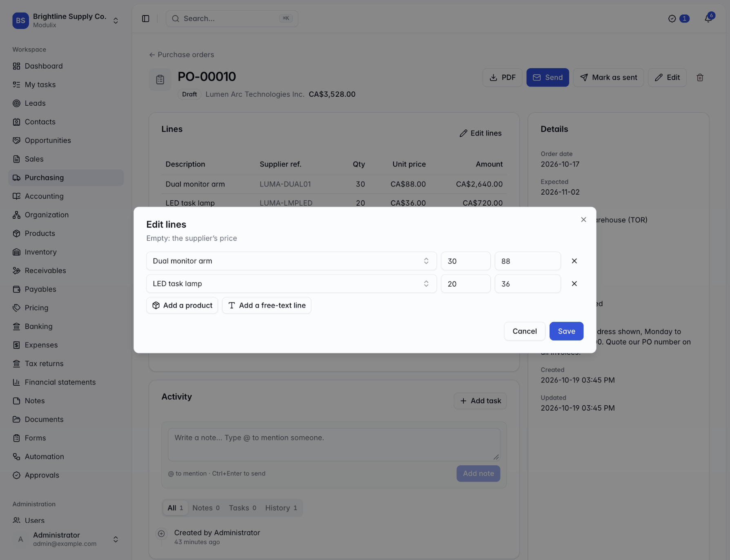Focus the Dual monitor arm price field

pyautogui.click(x=527, y=261)
